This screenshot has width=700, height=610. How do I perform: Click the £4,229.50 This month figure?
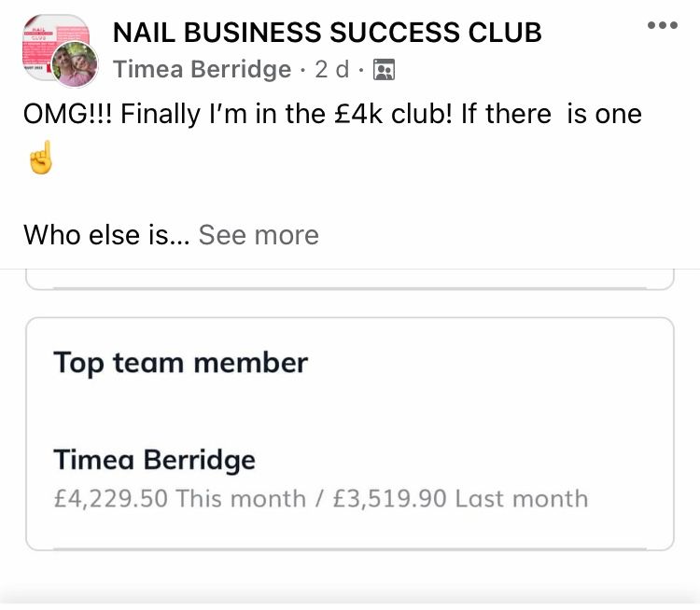[x=177, y=498]
